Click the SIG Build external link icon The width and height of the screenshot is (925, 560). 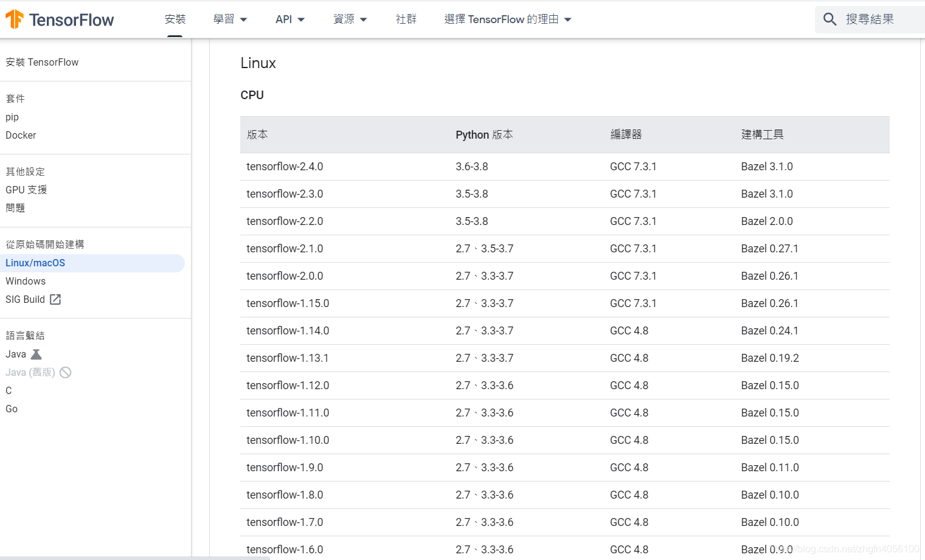tap(55, 299)
